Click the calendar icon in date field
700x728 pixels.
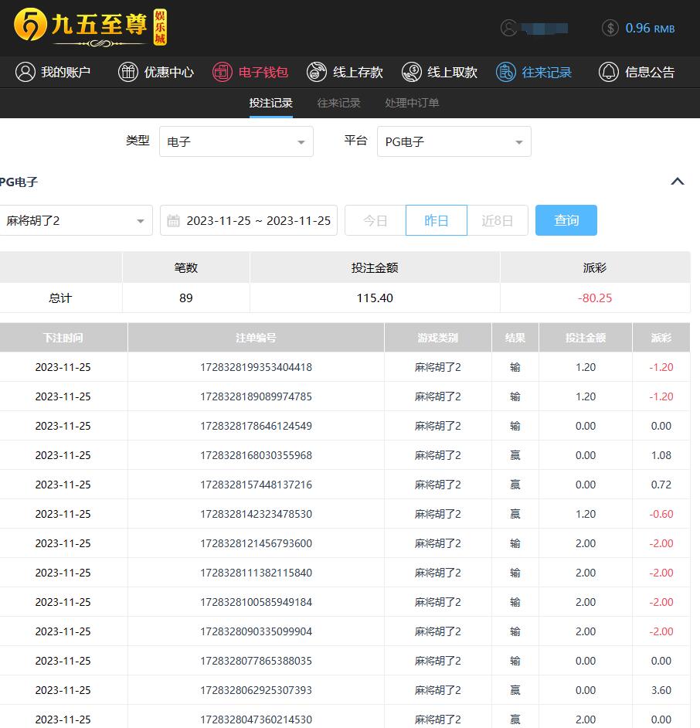point(174,220)
